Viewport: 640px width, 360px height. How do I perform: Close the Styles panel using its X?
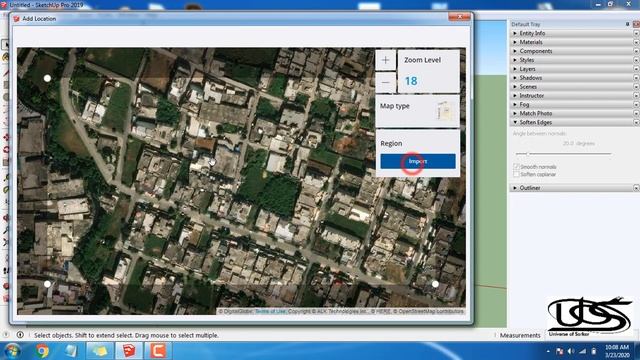636,60
